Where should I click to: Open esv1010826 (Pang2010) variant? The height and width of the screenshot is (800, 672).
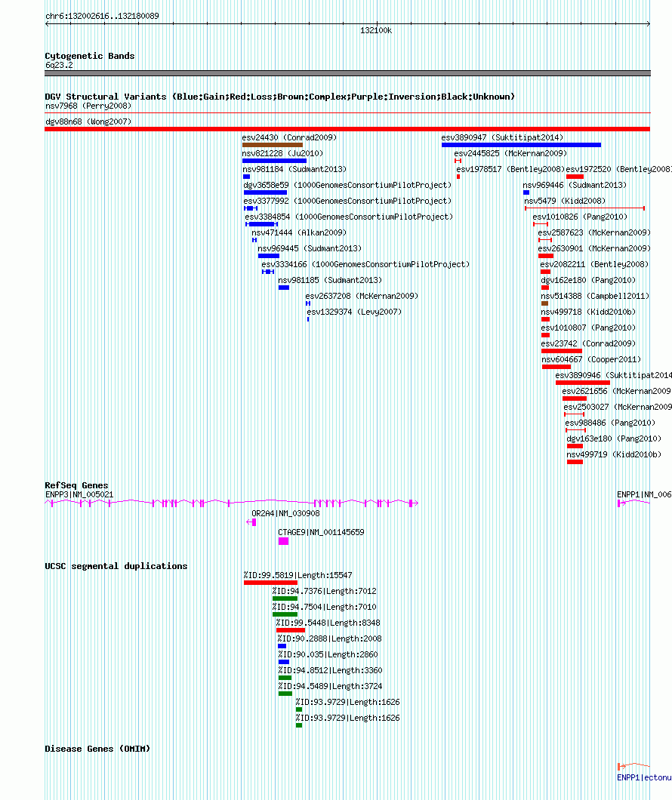(x=580, y=217)
